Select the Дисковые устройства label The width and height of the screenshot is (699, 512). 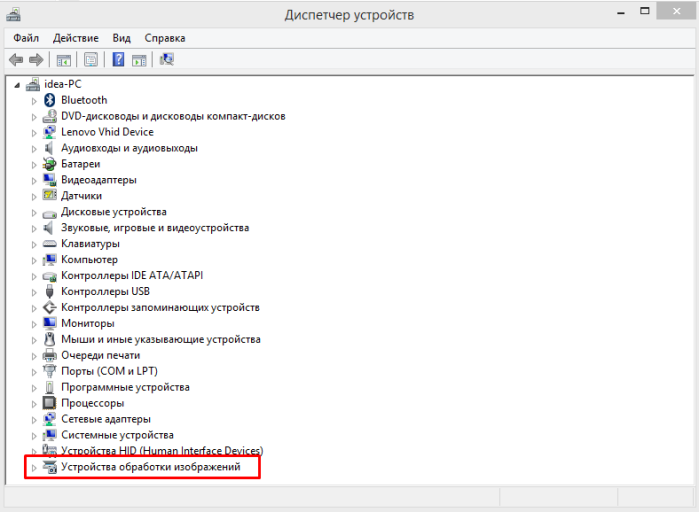pos(114,212)
